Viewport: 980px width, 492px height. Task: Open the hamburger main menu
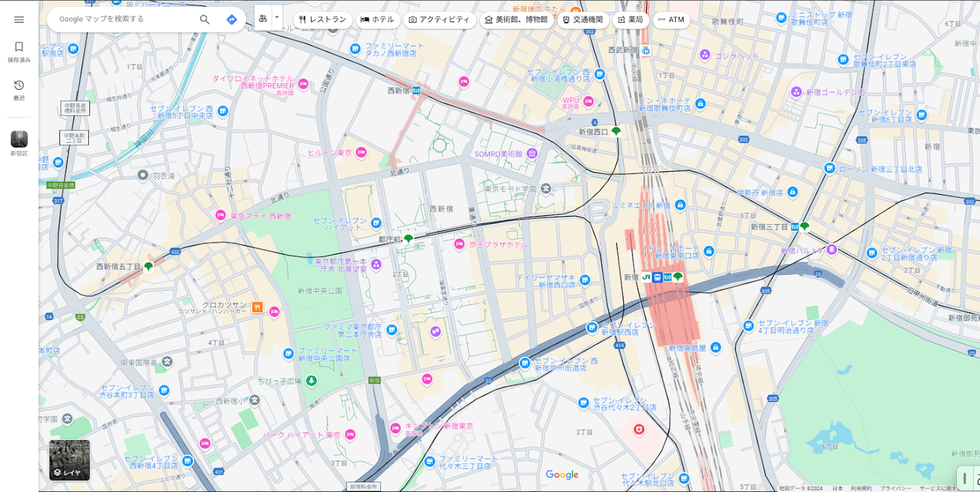pyautogui.click(x=19, y=20)
